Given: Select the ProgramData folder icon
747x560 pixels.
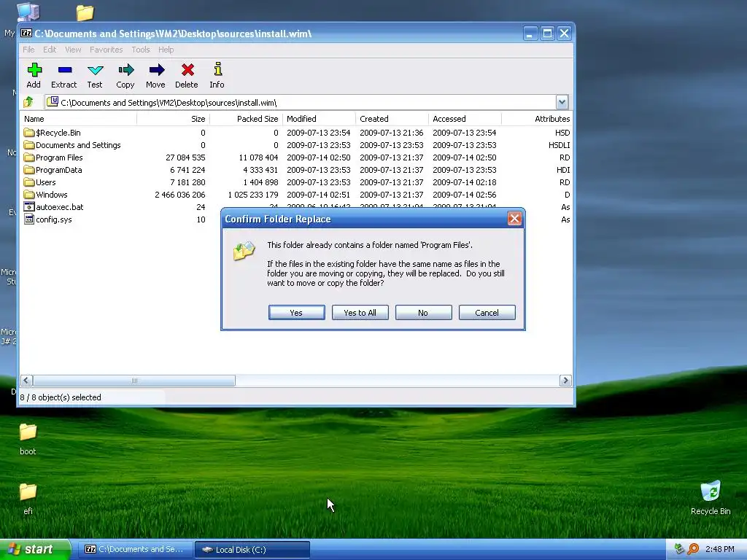Looking at the screenshot, I should [29, 169].
